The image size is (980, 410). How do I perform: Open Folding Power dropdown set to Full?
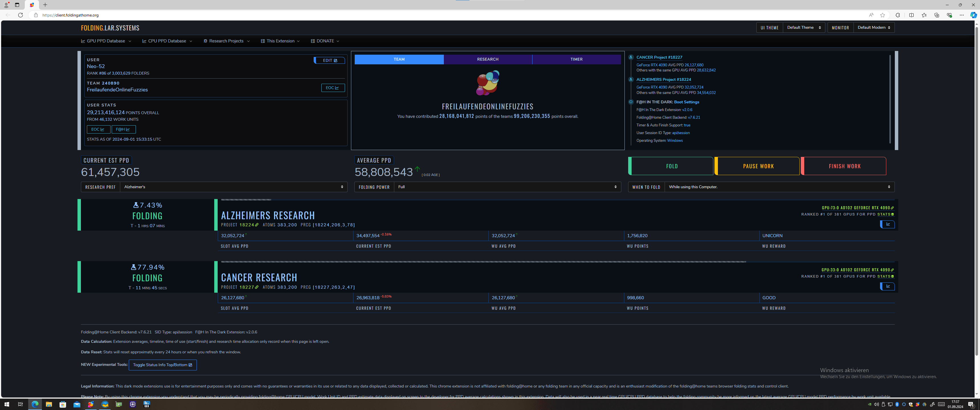point(507,187)
